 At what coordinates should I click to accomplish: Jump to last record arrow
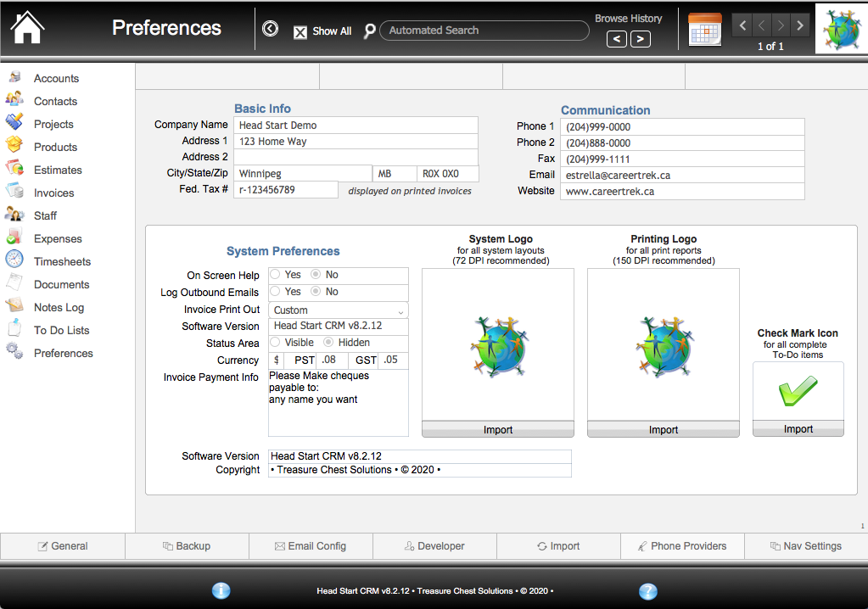[x=800, y=25]
